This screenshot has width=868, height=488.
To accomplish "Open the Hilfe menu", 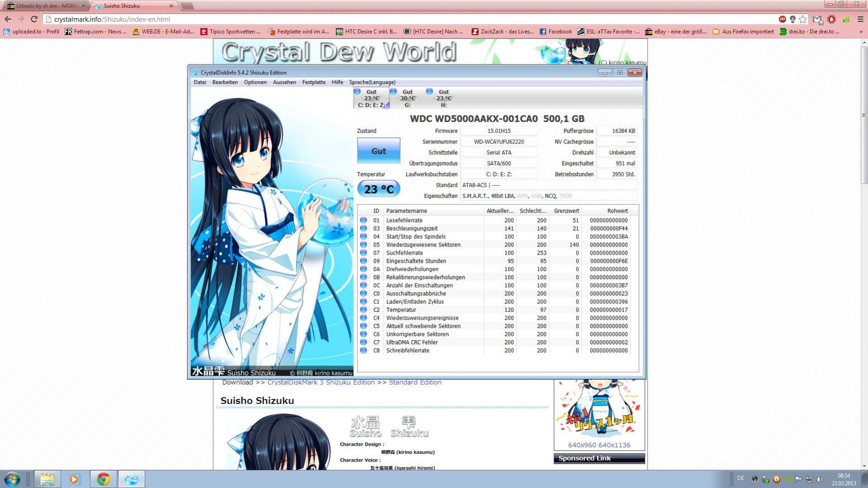I will click(337, 82).
